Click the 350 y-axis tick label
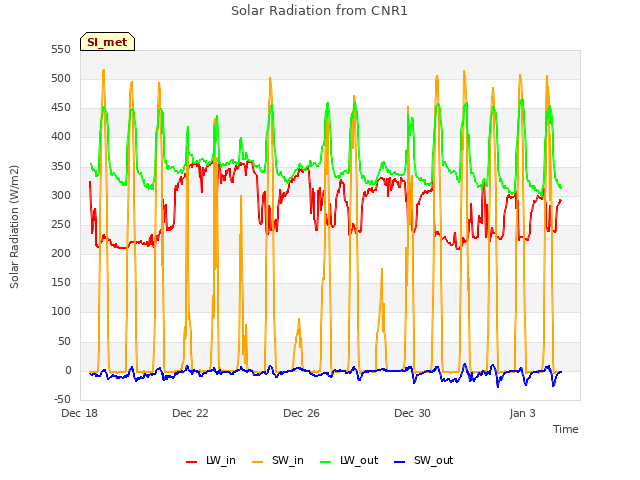 tap(61, 166)
